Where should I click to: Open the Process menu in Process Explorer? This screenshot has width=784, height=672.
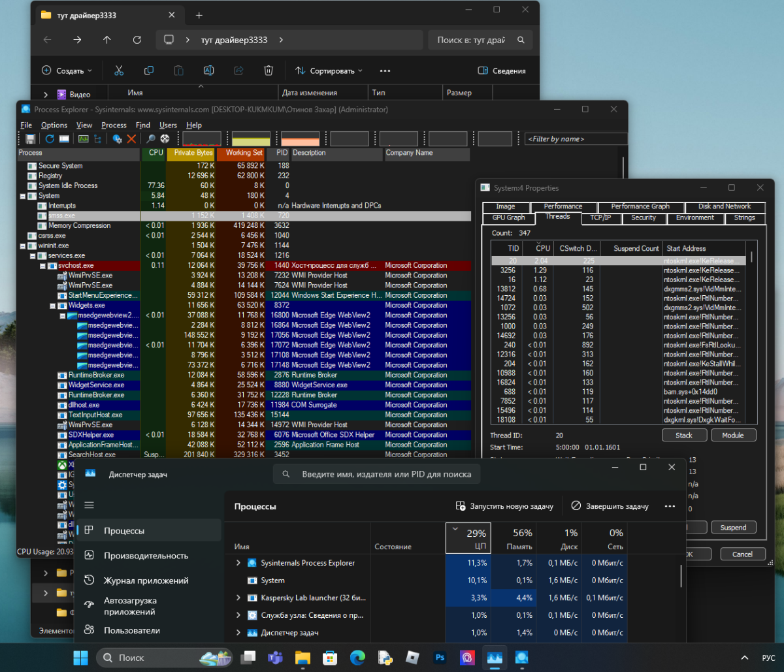pyautogui.click(x=114, y=125)
